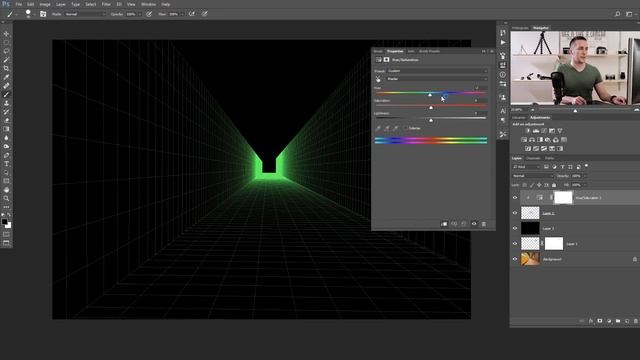Open the brush settings panel icon

pos(43,14)
